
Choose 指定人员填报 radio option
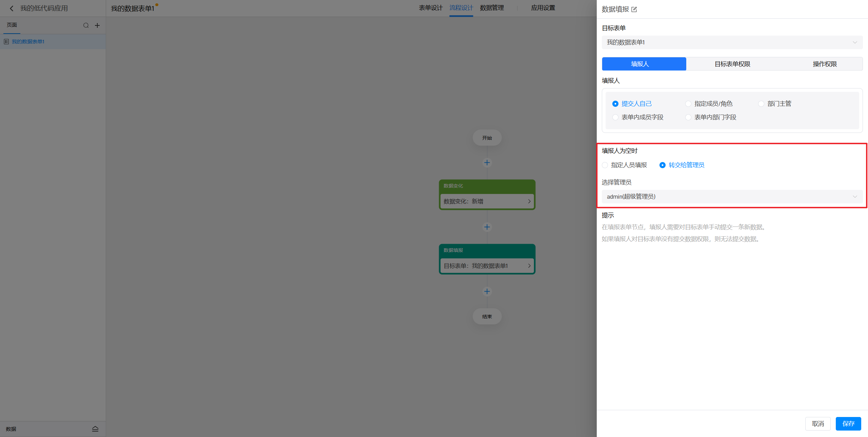tap(605, 165)
